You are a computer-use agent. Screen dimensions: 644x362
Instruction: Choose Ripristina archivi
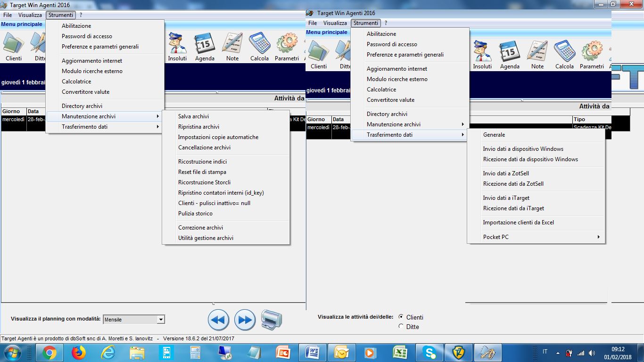[x=226, y=127]
